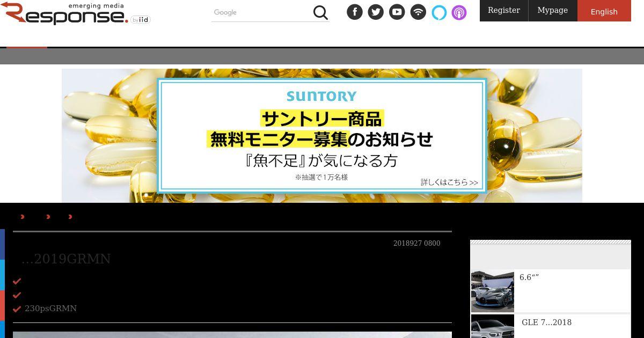The width and height of the screenshot is (644, 338).
Task: Open the RSS feed icon
Action: [418, 12]
